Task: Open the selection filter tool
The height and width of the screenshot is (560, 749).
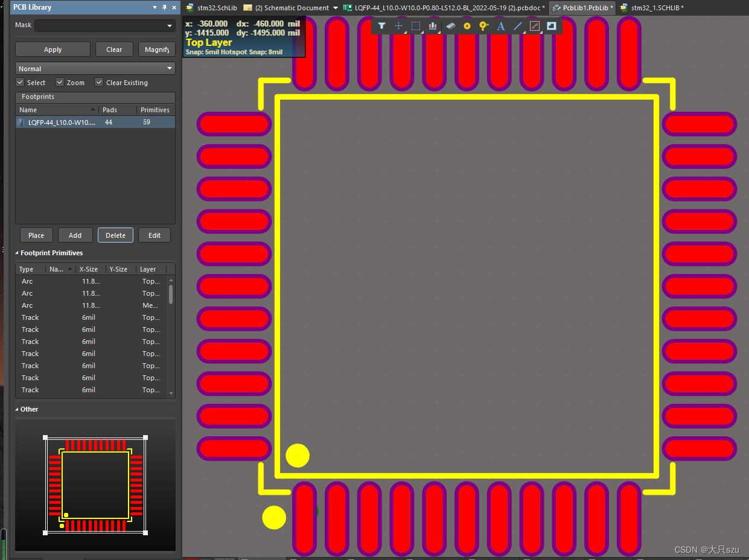Action: tap(381, 26)
